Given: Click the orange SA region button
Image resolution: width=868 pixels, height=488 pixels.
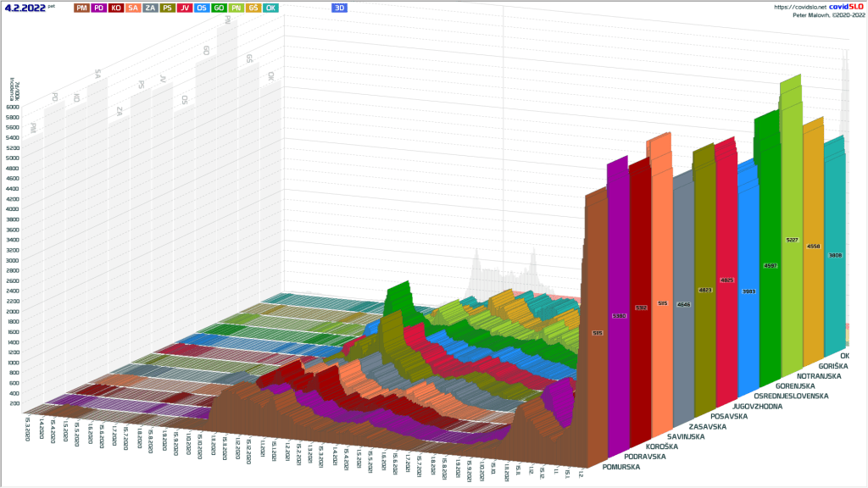Looking at the screenshot, I should [133, 7].
